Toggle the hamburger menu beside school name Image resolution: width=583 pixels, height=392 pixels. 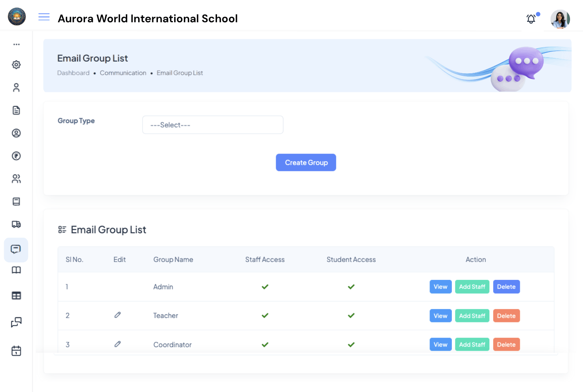44,17
